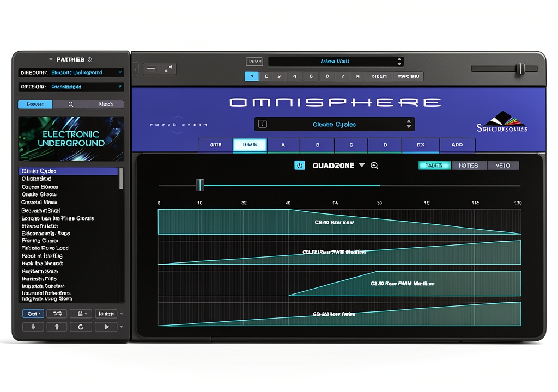Select part 4 button

[295, 76]
